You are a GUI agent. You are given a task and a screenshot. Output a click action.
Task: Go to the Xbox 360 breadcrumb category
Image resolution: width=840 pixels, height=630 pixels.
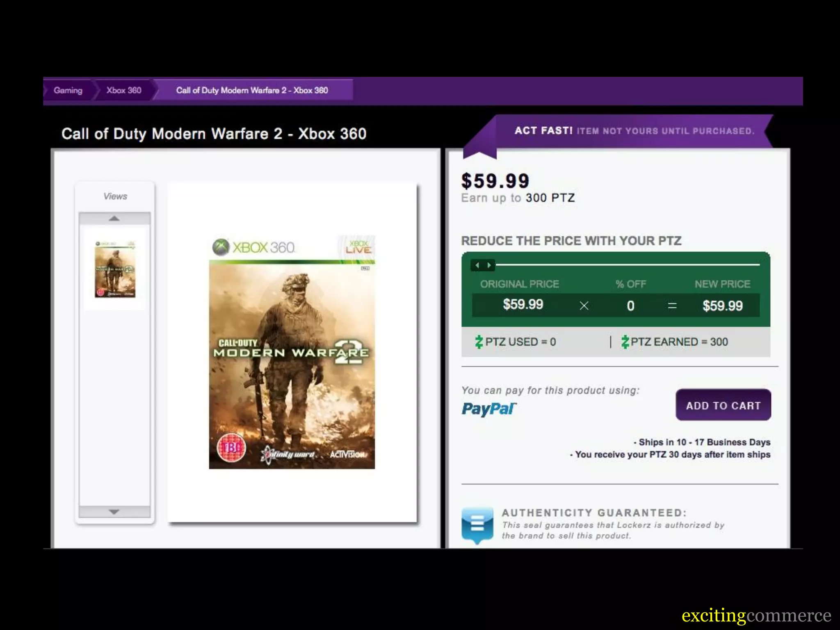123,90
